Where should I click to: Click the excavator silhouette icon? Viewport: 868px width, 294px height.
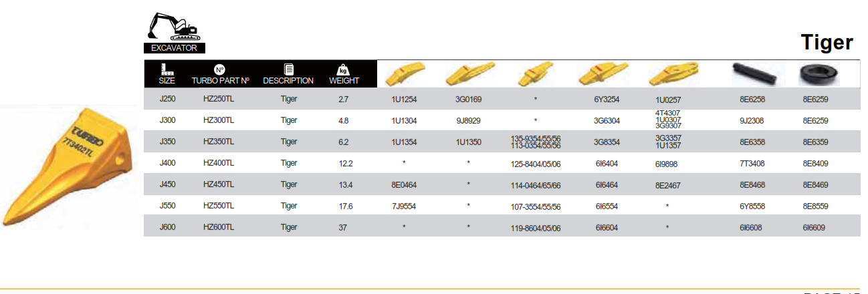tap(173, 25)
